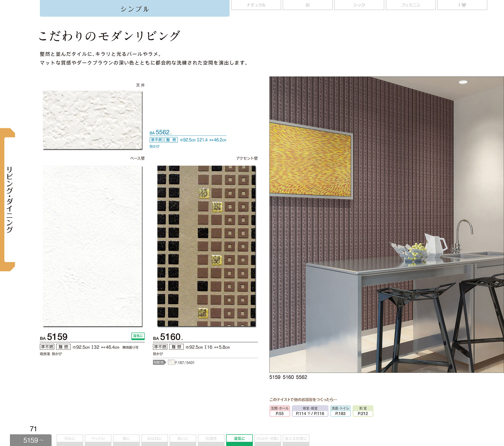Image resolution: width=504 pixels, height=446 pixels.
Task: Click the green 湿気に badge beside BA 5159
Action: tap(138, 336)
